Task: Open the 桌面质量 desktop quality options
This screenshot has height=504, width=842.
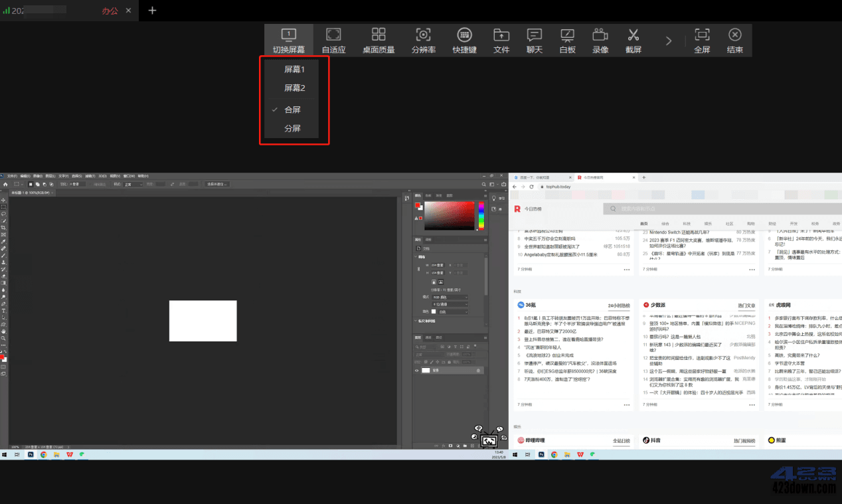Action: tap(379, 41)
